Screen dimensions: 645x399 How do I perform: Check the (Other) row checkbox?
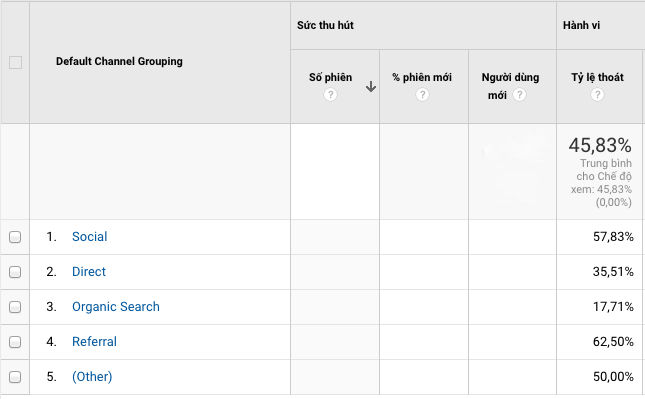pyautogui.click(x=15, y=377)
